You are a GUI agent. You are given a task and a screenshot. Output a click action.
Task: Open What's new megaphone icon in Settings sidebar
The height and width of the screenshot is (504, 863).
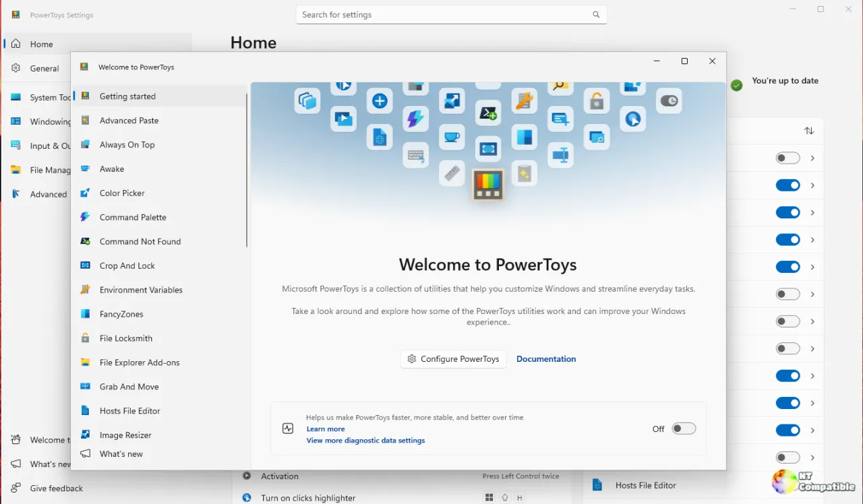(x=16, y=464)
